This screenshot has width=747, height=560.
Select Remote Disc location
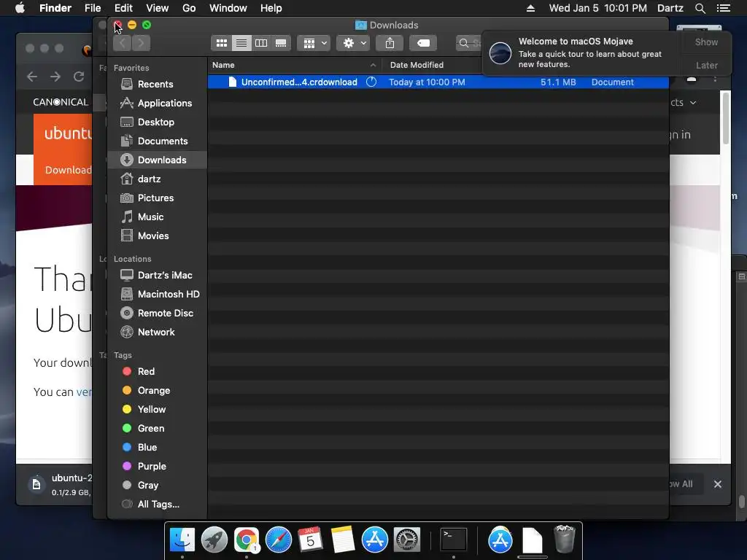157,314
